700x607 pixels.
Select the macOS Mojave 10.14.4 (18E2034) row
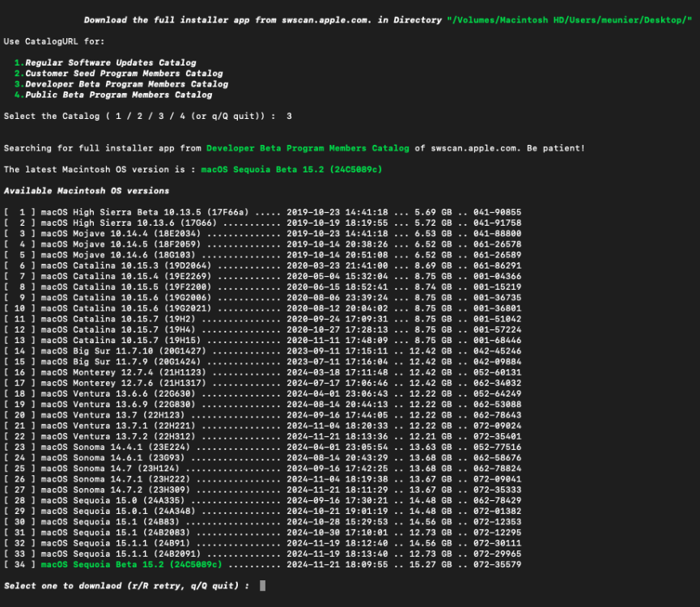262,234
